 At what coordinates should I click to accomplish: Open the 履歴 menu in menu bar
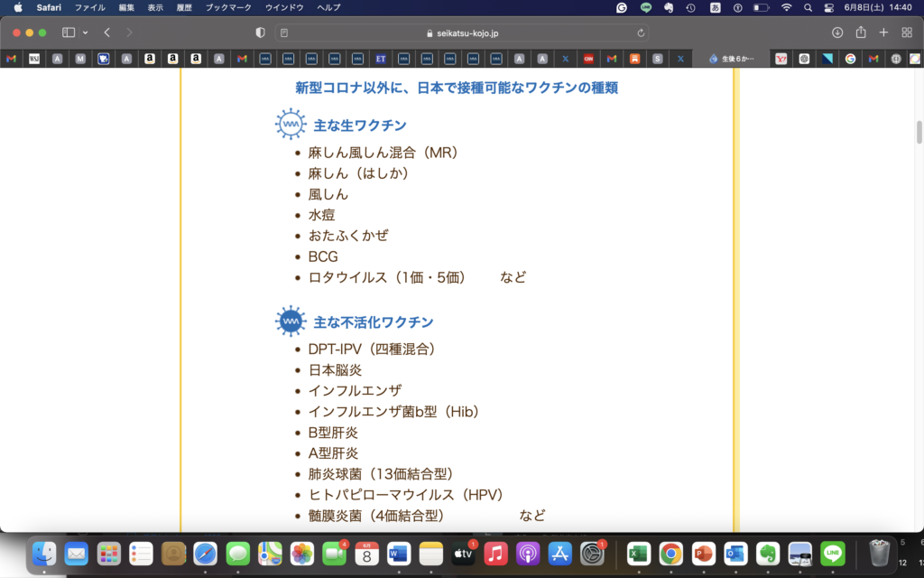point(184,7)
